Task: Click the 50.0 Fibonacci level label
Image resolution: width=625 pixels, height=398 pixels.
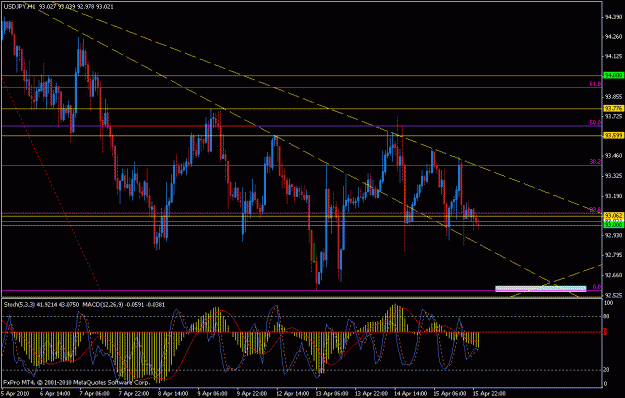Action: pos(595,123)
